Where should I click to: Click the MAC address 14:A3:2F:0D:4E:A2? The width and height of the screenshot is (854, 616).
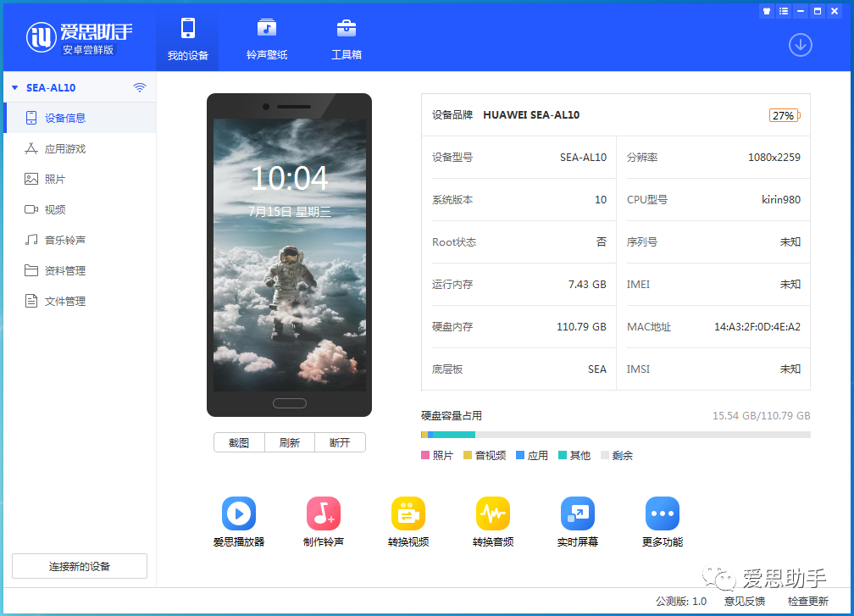(757, 327)
